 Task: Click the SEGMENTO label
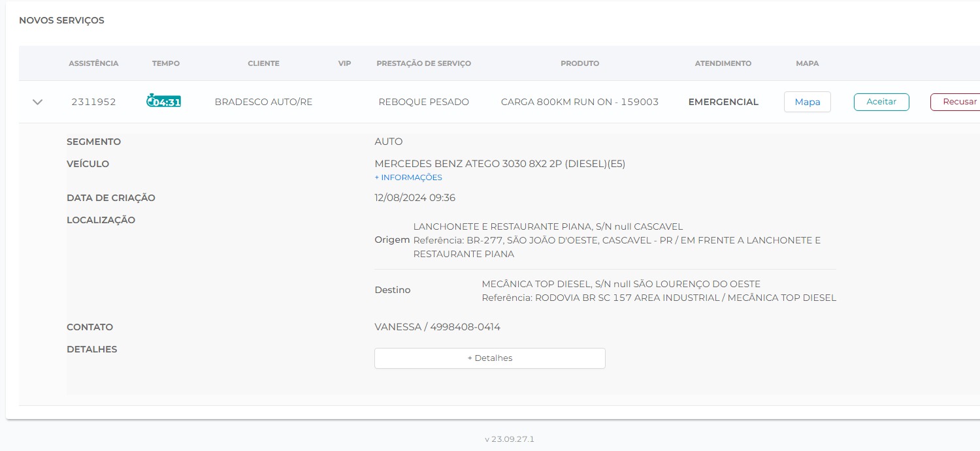point(93,142)
